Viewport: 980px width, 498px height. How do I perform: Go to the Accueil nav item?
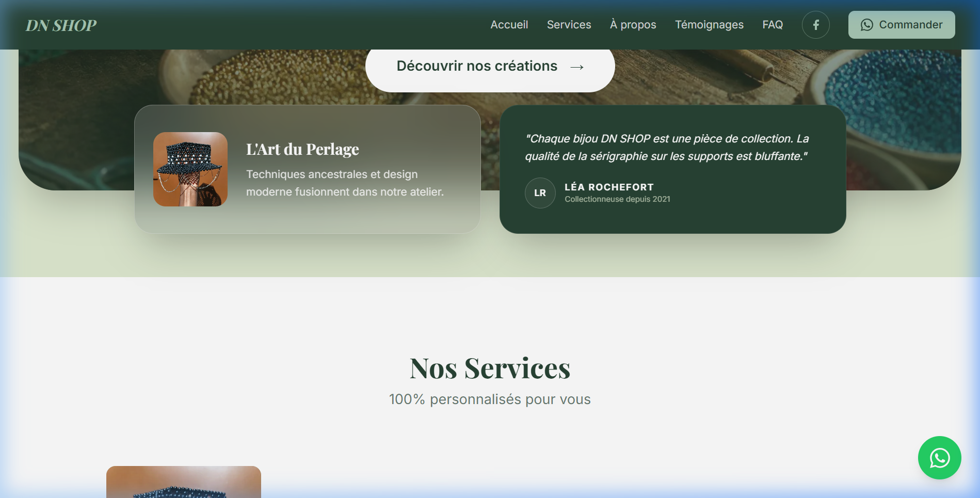(509, 25)
